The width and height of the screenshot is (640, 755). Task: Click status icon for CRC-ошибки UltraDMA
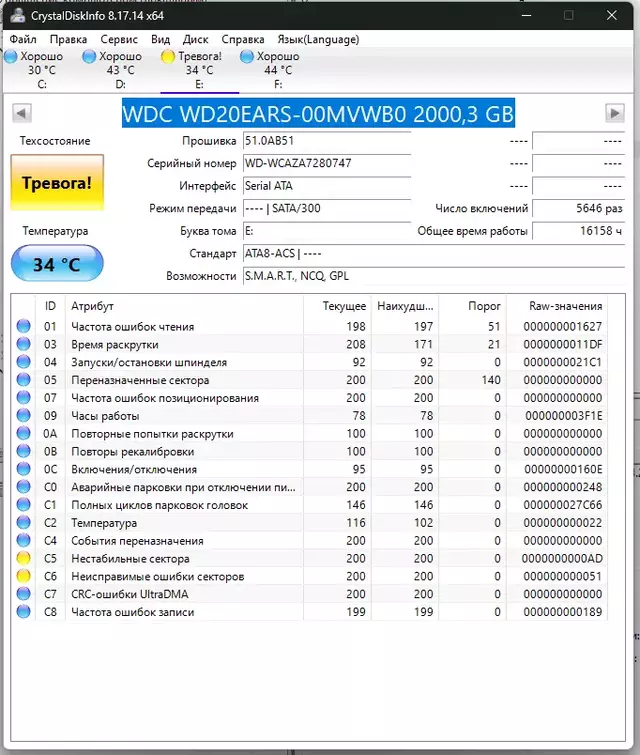24,594
